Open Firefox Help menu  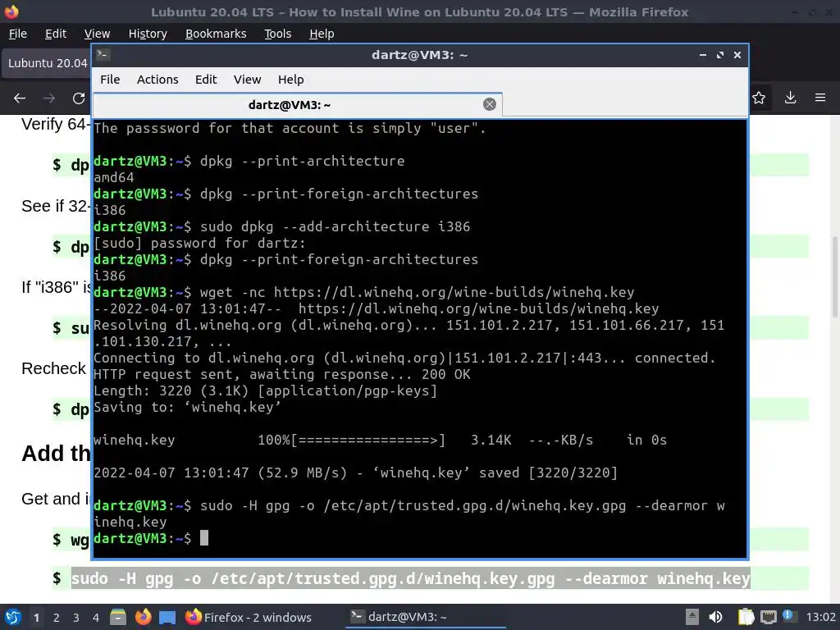(x=322, y=34)
